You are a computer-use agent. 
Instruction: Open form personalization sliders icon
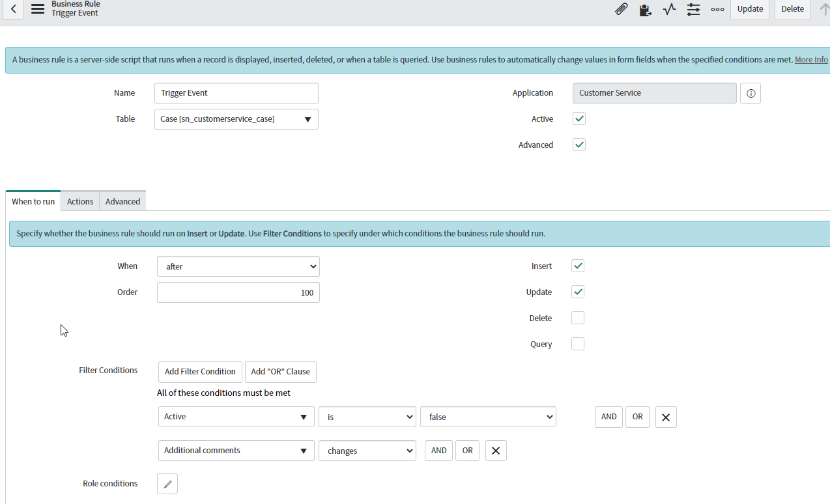click(693, 9)
